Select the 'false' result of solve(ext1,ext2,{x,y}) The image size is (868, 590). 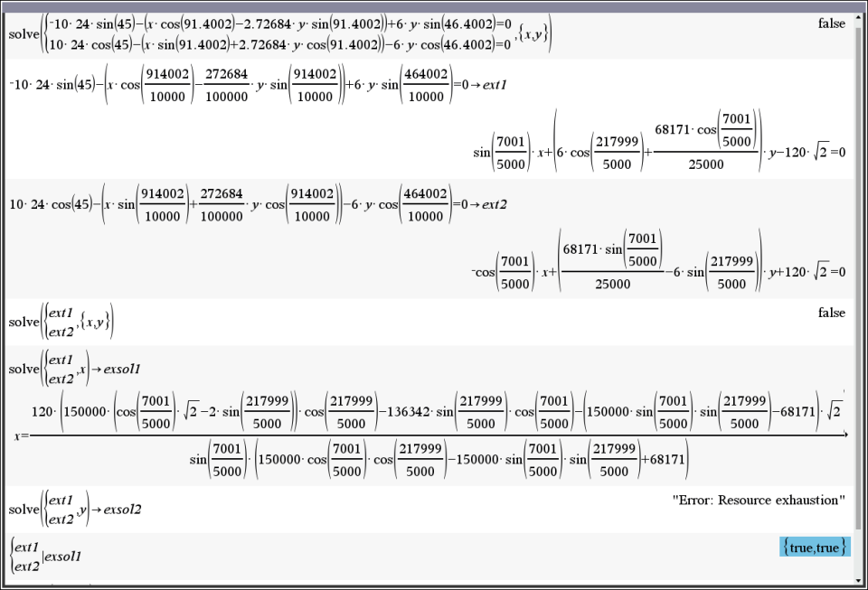tap(831, 313)
